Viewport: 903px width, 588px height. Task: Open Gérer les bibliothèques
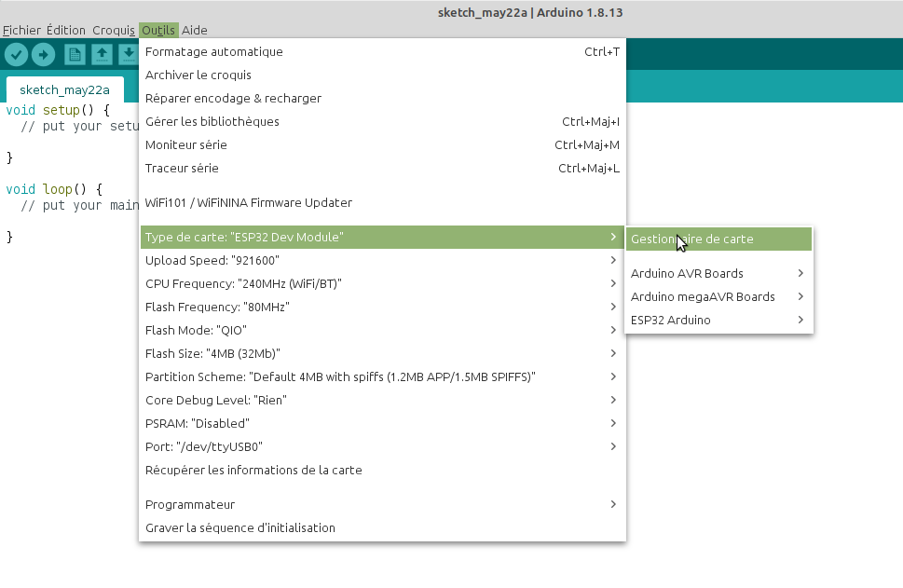[382, 121]
